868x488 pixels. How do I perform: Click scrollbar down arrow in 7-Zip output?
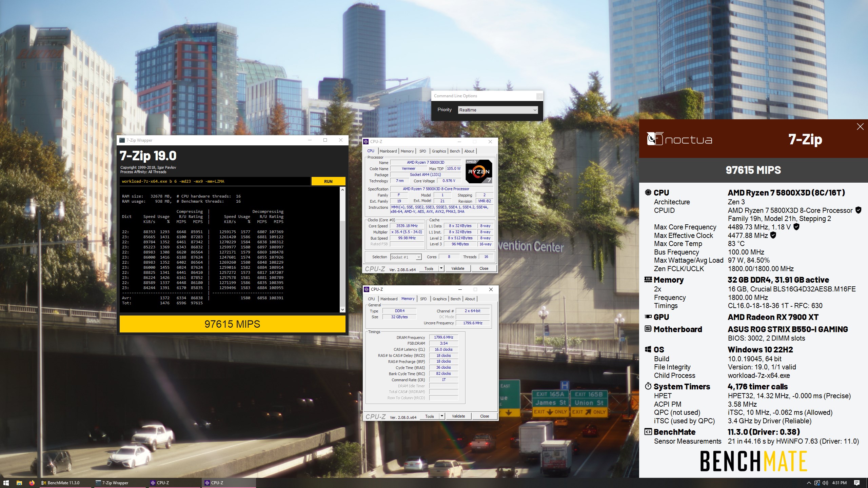coord(342,309)
